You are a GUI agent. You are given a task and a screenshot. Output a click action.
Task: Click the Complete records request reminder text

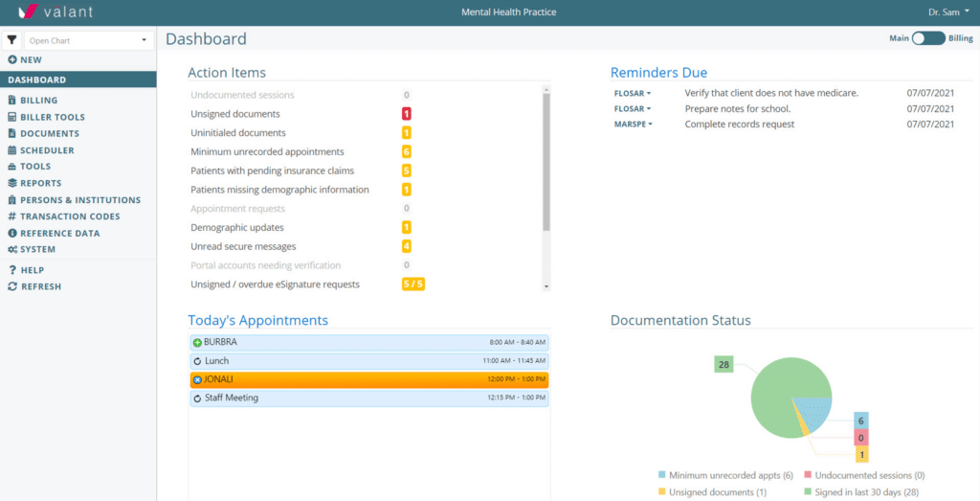point(740,124)
